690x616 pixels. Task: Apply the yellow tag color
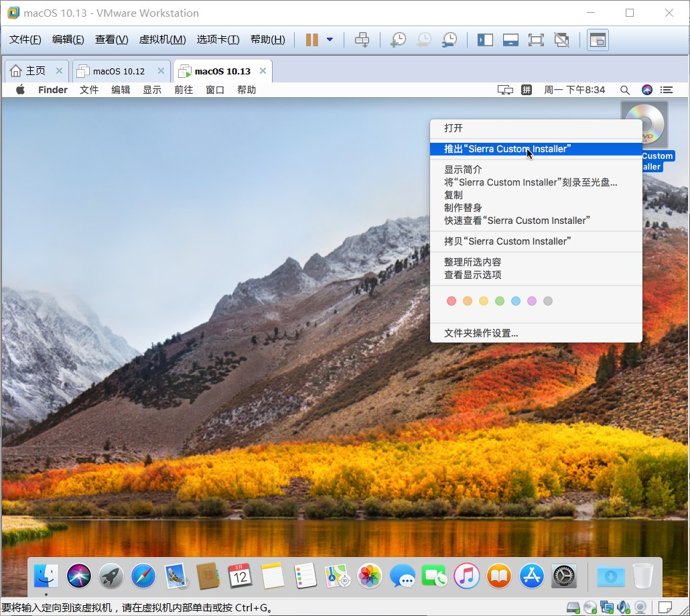click(x=483, y=301)
